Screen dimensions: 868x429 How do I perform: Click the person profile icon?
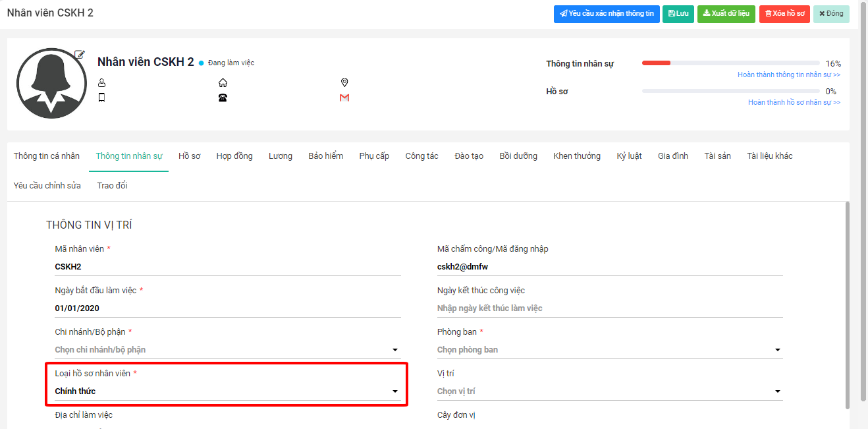[x=101, y=83]
